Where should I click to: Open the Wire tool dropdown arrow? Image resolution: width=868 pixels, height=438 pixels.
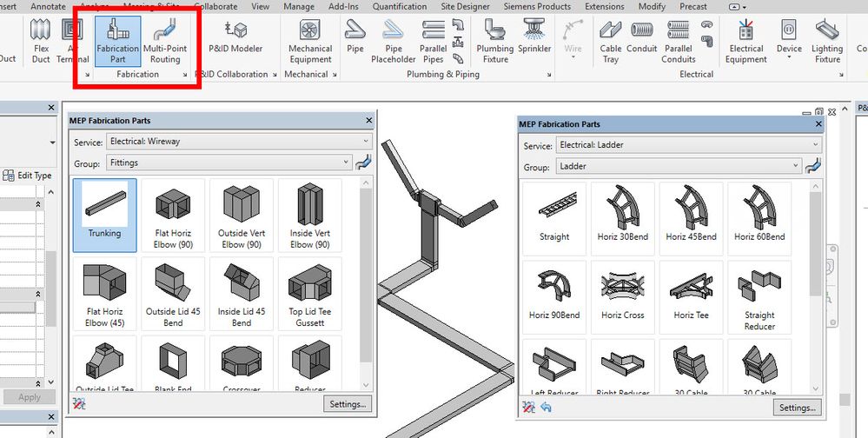click(573, 56)
